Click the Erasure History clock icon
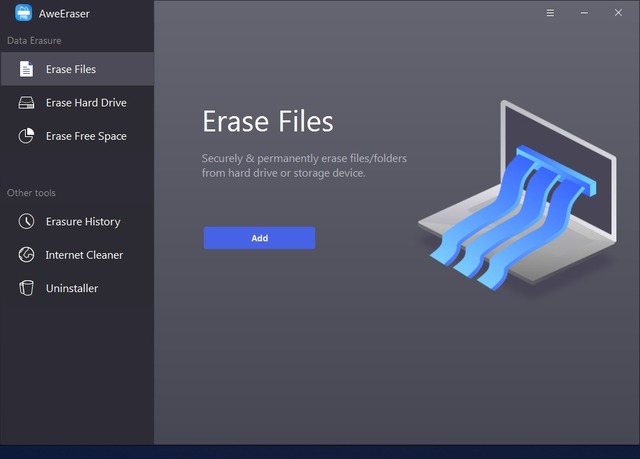The width and height of the screenshot is (640, 459). click(27, 222)
